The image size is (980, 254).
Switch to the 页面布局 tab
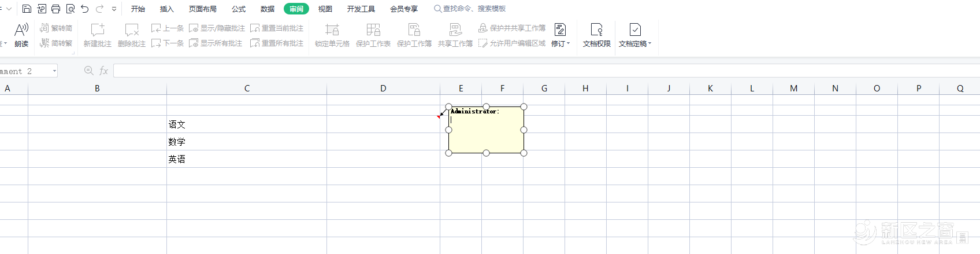202,9
